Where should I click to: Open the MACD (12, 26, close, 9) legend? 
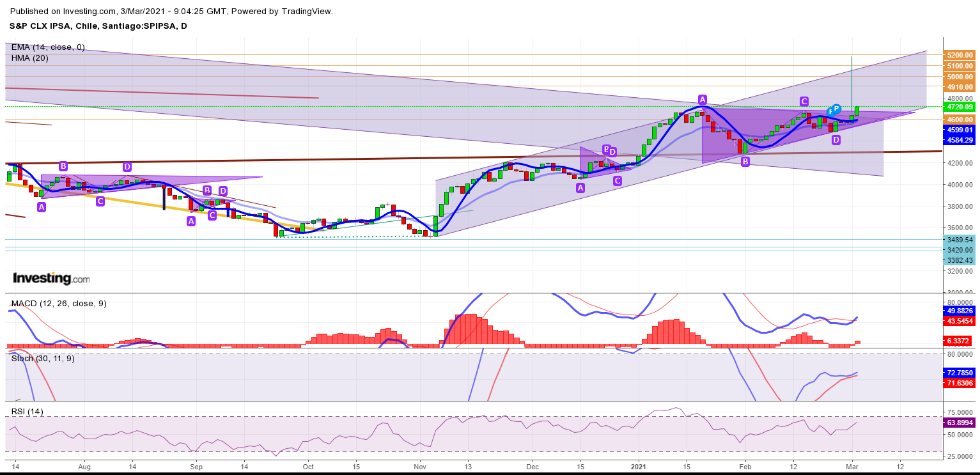click(59, 304)
